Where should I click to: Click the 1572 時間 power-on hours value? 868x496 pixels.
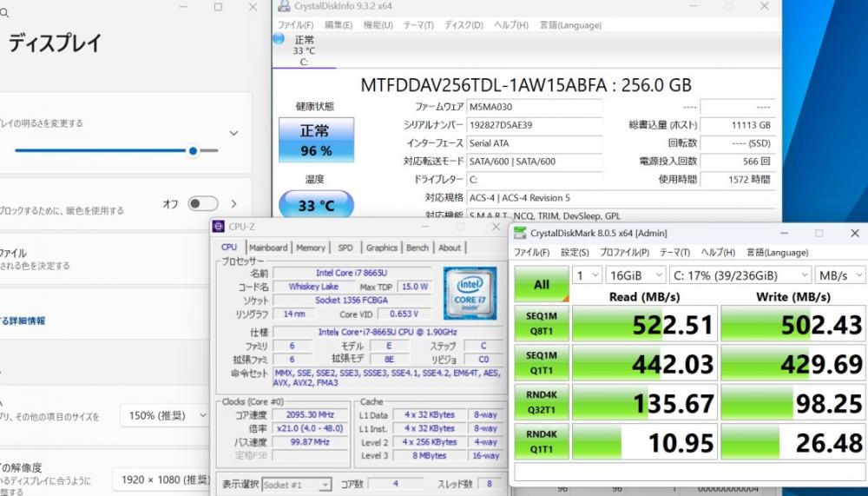point(737,179)
